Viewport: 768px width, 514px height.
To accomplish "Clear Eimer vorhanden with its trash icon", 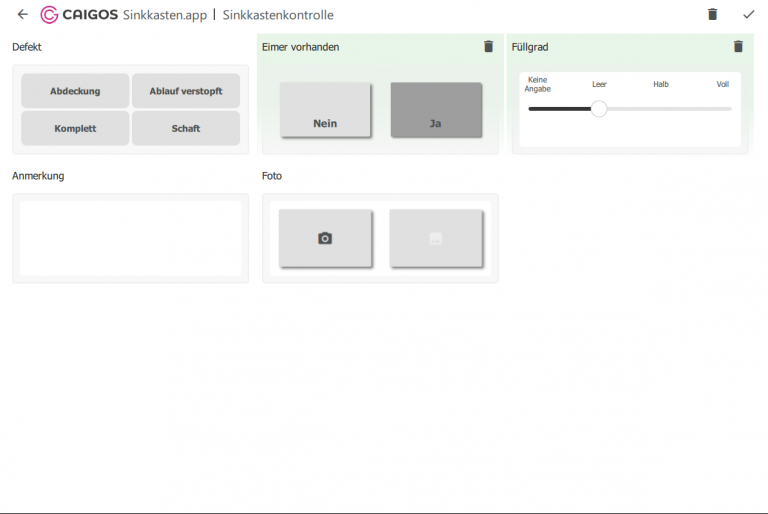I will pyautogui.click(x=488, y=47).
